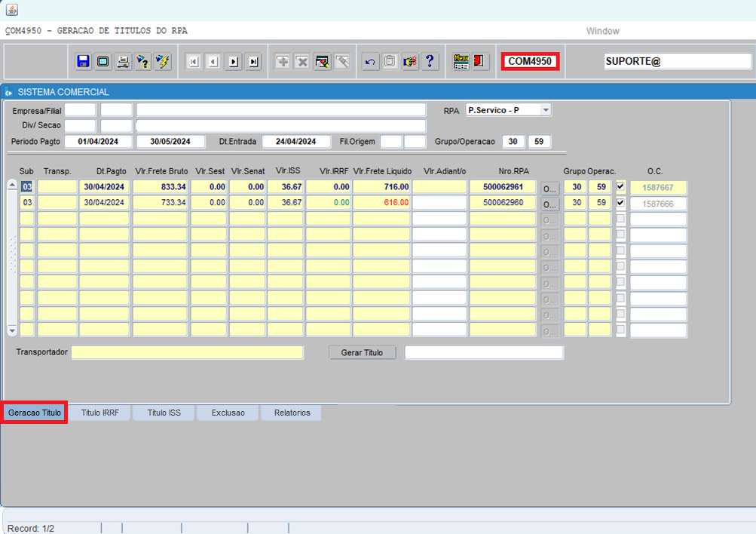Viewport: 756px width, 534px height.
Task: Click the O... button for RPA 500062960
Action: point(549,204)
